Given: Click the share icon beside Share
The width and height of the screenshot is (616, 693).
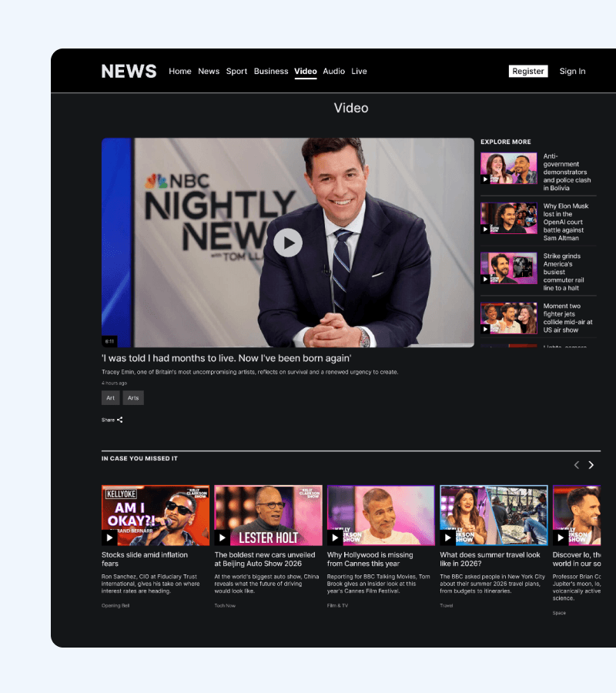Looking at the screenshot, I should point(120,420).
